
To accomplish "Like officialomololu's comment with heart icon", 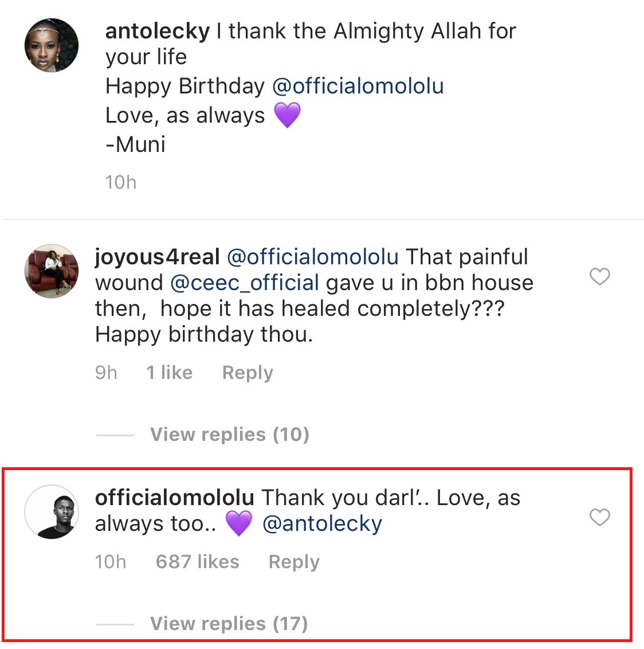I will [600, 517].
